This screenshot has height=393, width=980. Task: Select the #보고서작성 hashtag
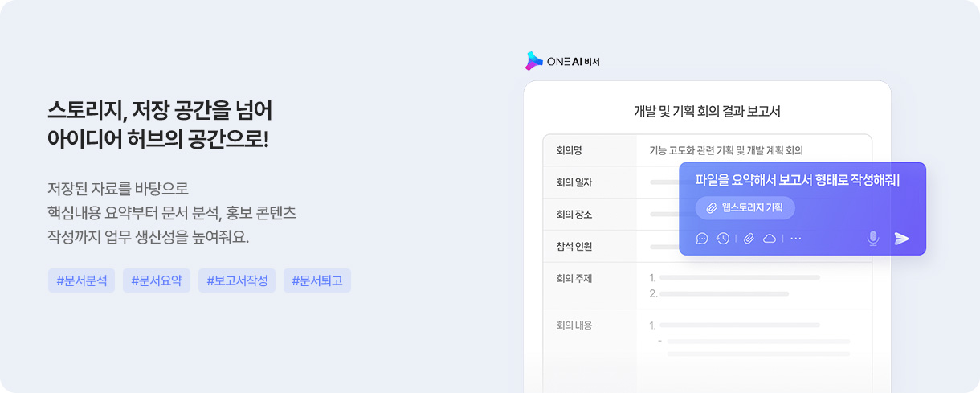coord(237,280)
